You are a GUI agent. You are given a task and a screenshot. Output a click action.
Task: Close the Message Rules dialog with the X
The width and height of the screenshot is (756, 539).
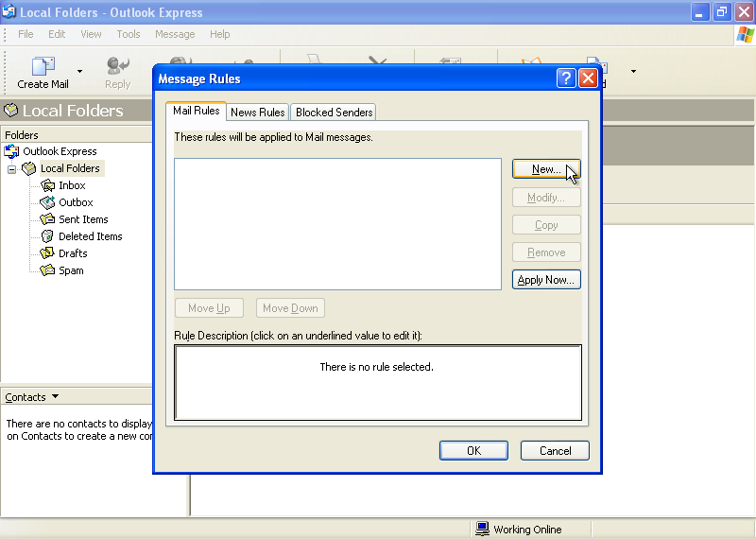(x=588, y=78)
